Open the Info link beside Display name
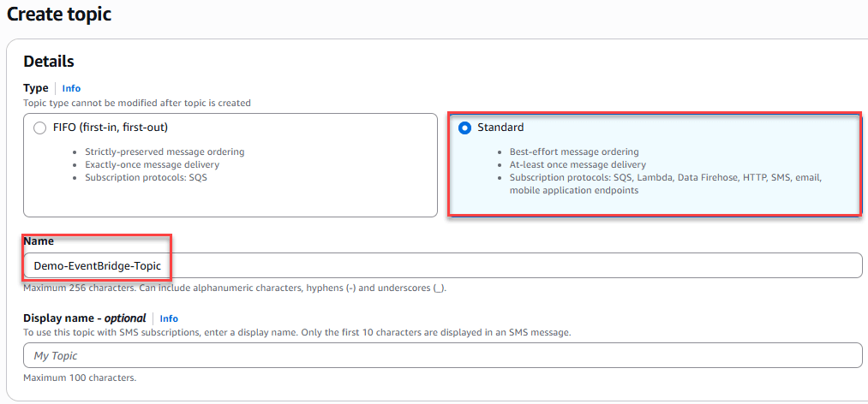This screenshot has height=404, width=868. click(169, 318)
